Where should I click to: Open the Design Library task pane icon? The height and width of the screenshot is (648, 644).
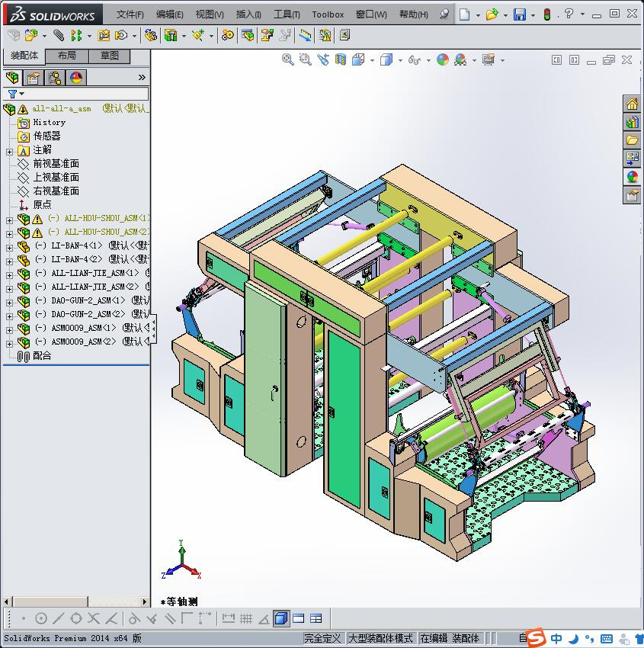tap(632, 122)
